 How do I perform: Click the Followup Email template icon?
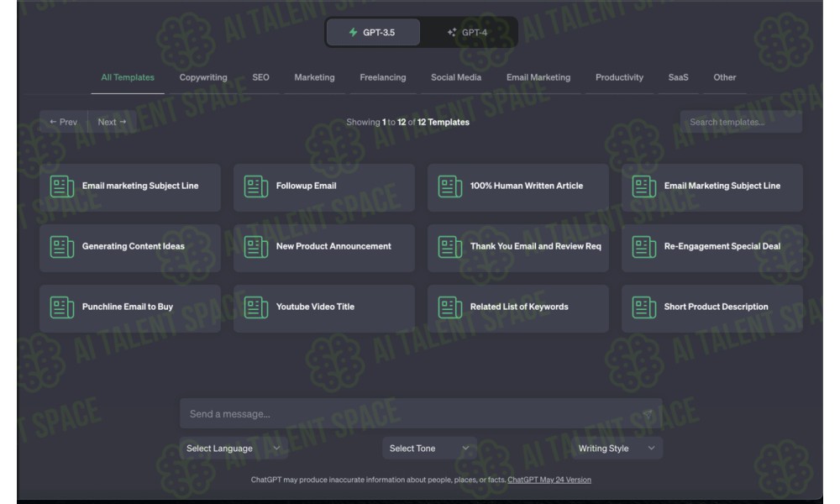[x=255, y=186]
